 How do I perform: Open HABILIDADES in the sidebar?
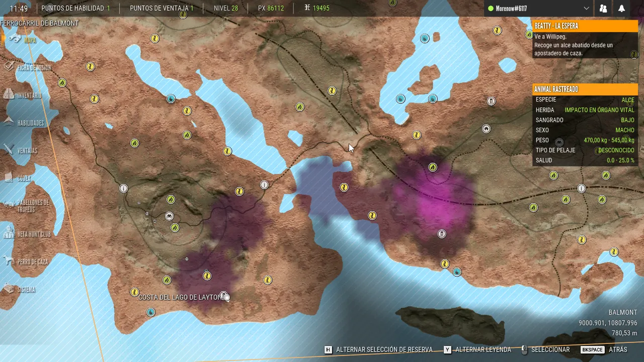point(24,123)
